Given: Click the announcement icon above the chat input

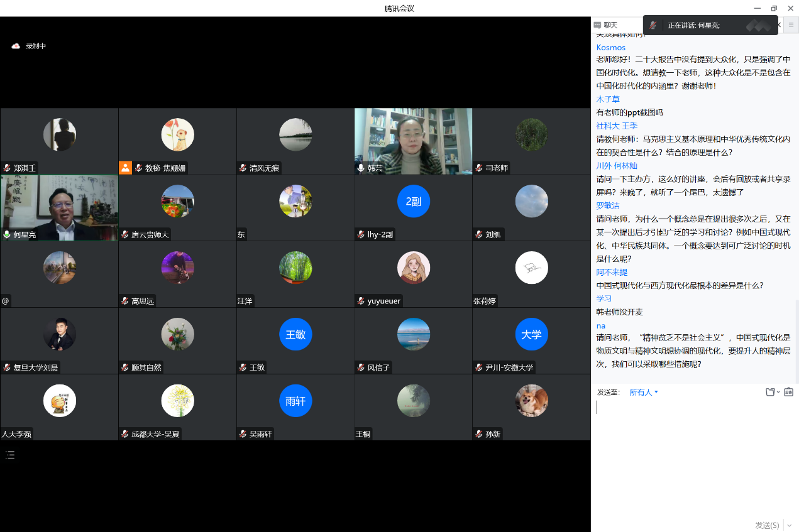Looking at the screenshot, I should point(788,392).
